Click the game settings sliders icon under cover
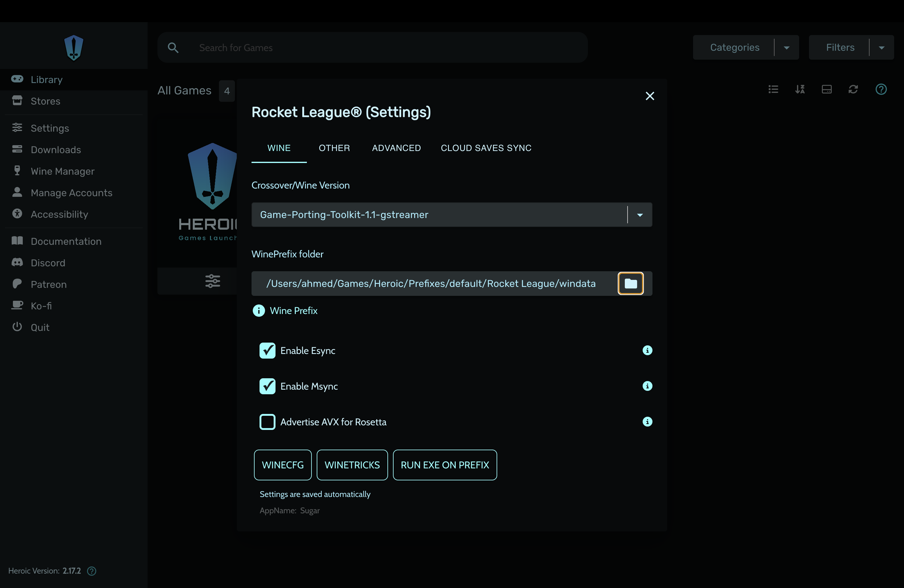904x588 pixels. coord(212,281)
